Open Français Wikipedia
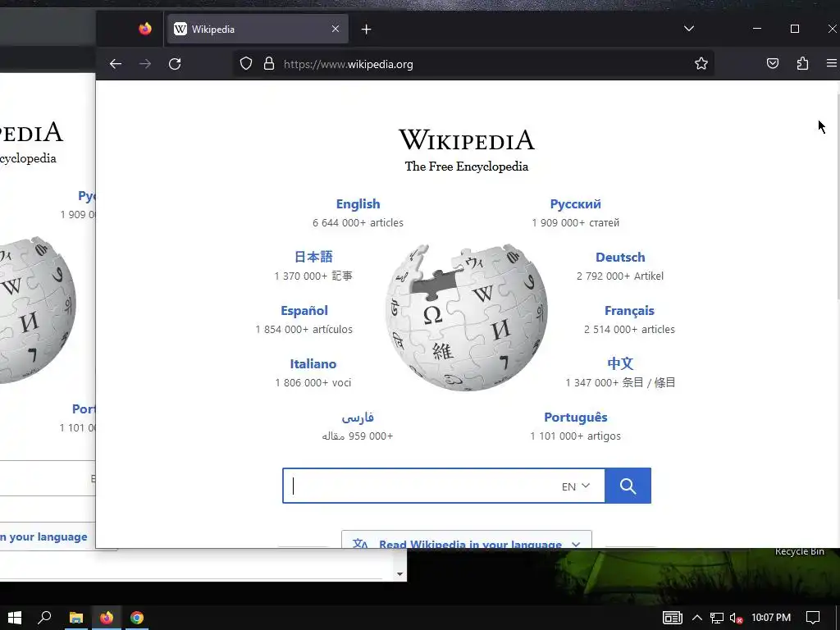The image size is (840, 630). tap(629, 311)
